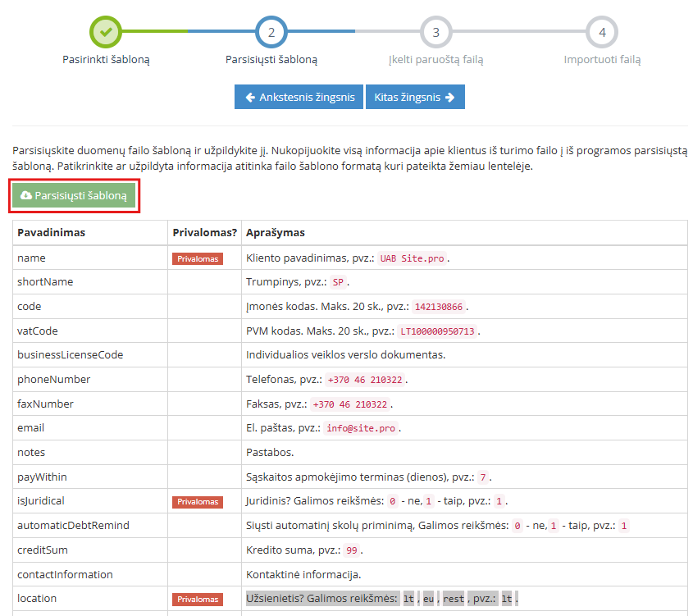Click phone example '+370 46 210322' in phoneNumber row

365,380
